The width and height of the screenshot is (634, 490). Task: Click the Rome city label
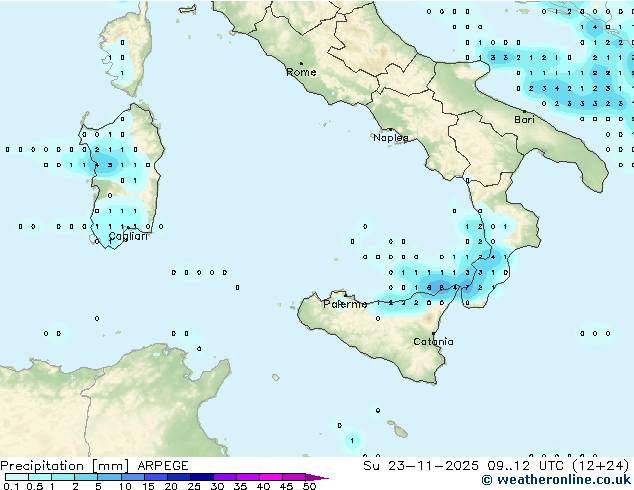coord(301,72)
